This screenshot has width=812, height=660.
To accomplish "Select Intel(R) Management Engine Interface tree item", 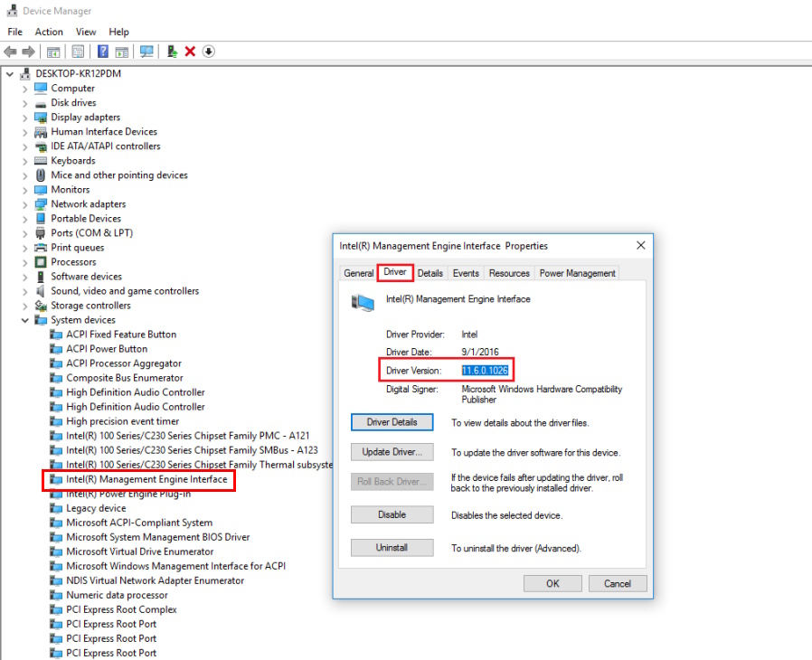I will point(138,480).
